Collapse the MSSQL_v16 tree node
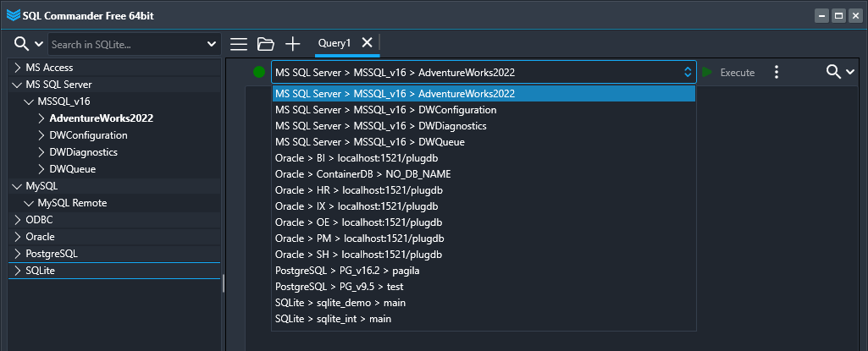Viewport: 868px width, 351px height. [x=30, y=101]
